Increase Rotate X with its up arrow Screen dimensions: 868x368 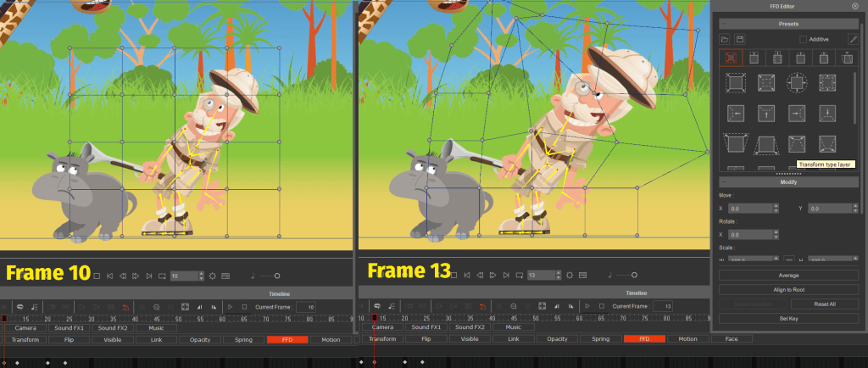776,232
